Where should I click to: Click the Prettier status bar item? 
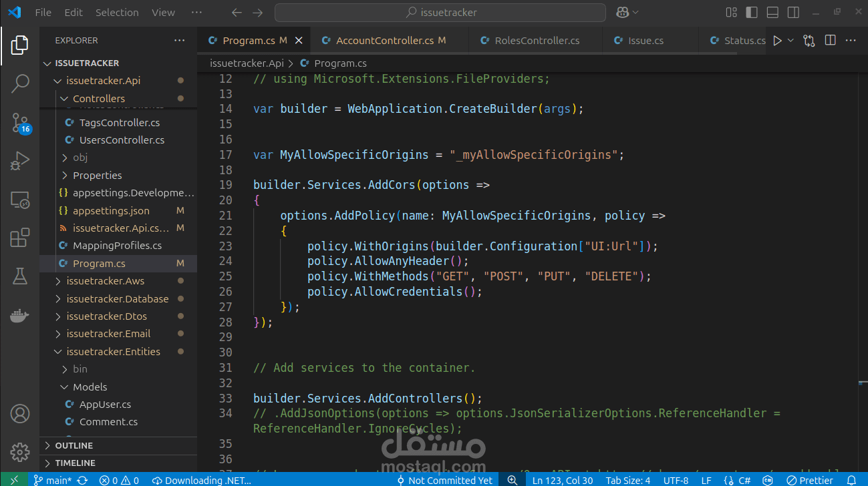[x=809, y=480]
